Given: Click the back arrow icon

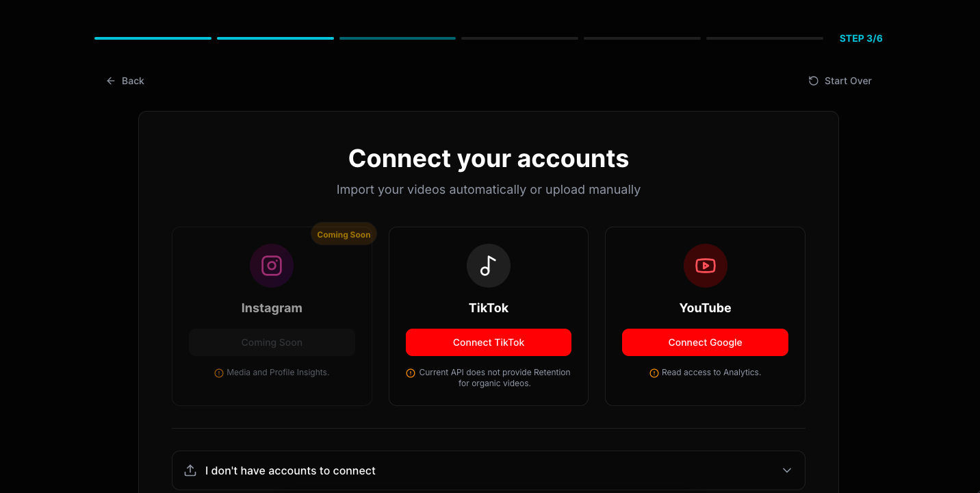Looking at the screenshot, I should point(111,81).
